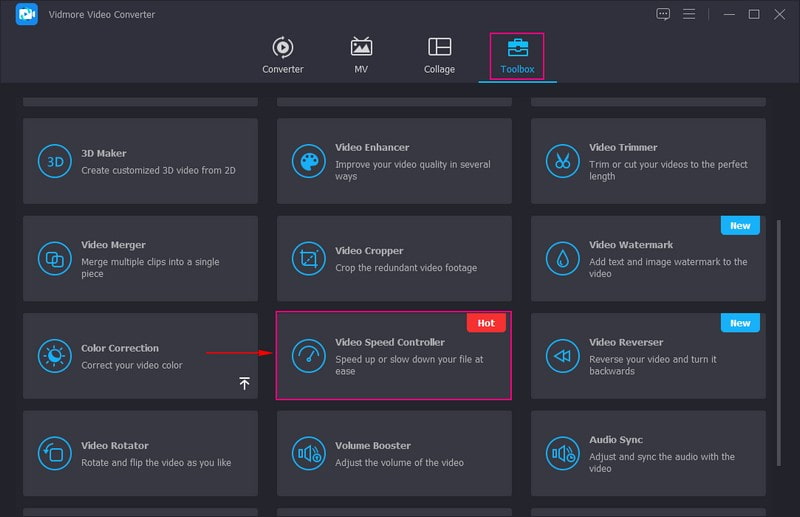Click the Video Speed Controller gauge icon
The image size is (800, 517).
(309, 356)
